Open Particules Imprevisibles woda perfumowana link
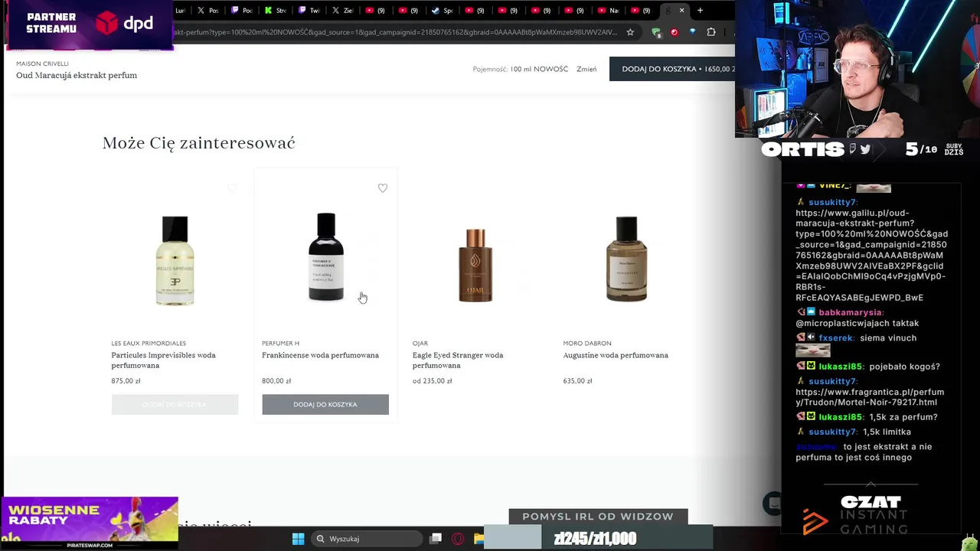This screenshot has width=980, height=551. [163, 360]
